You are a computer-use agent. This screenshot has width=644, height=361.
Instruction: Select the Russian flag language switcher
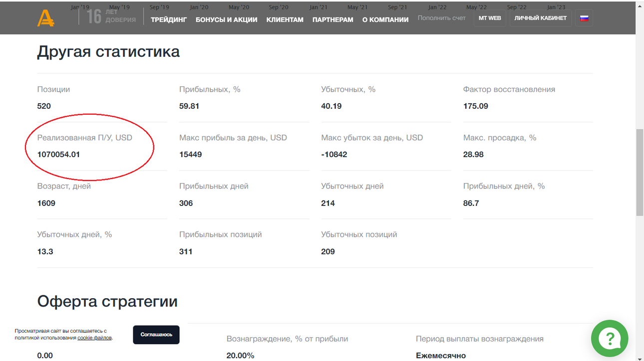(x=584, y=18)
